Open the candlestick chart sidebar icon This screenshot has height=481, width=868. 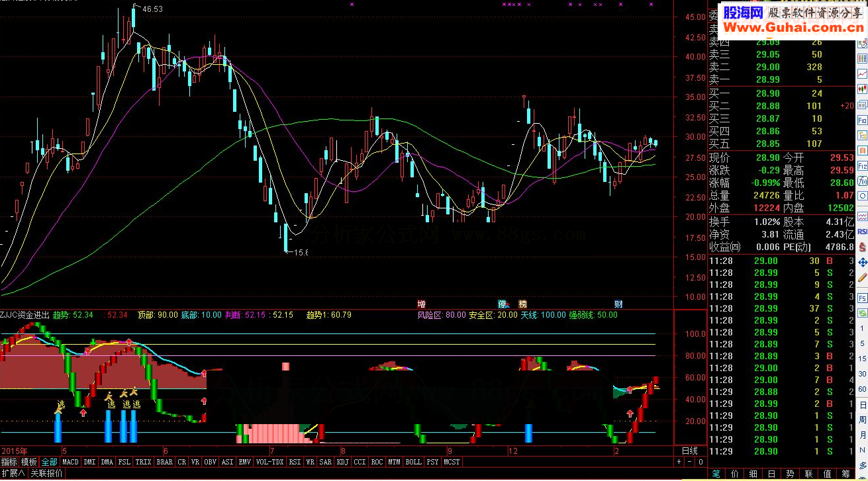(862, 88)
